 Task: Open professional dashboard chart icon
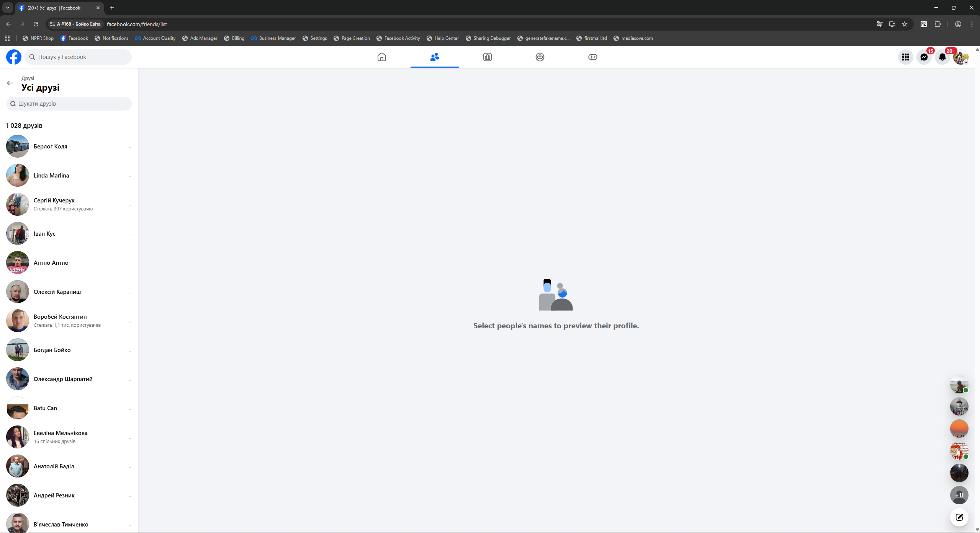[x=487, y=57]
